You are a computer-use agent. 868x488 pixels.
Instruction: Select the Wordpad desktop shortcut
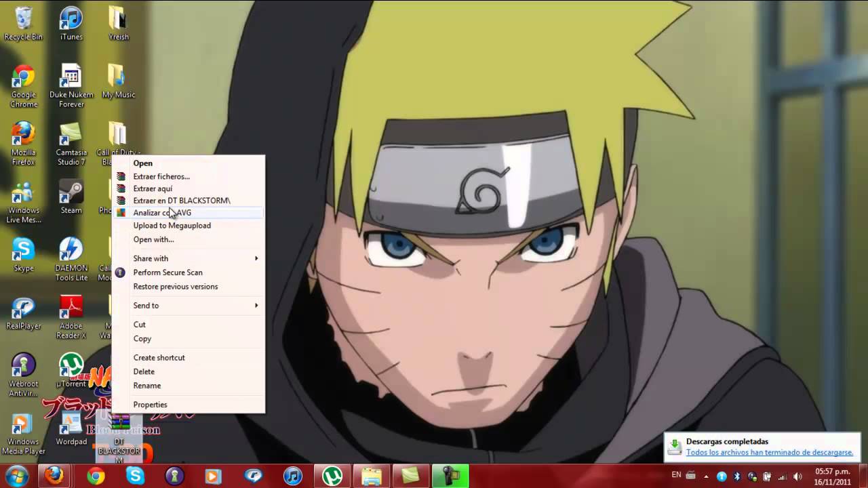pyautogui.click(x=71, y=428)
